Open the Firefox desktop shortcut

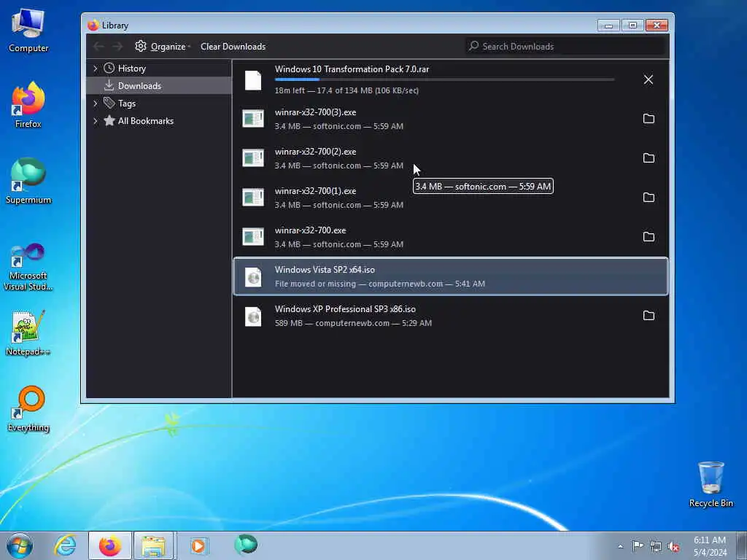28,105
